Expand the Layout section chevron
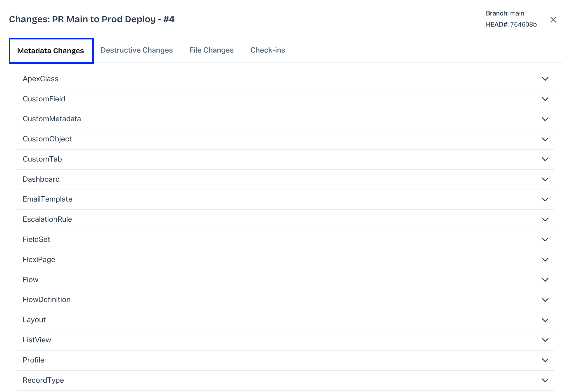Image resolution: width=564 pixels, height=392 pixels. pos(545,320)
